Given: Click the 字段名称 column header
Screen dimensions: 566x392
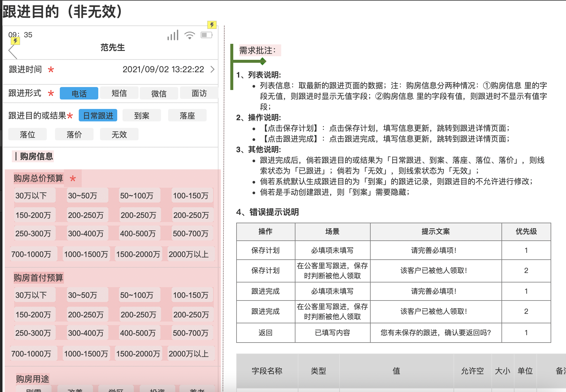Looking at the screenshot, I should (x=267, y=371).
